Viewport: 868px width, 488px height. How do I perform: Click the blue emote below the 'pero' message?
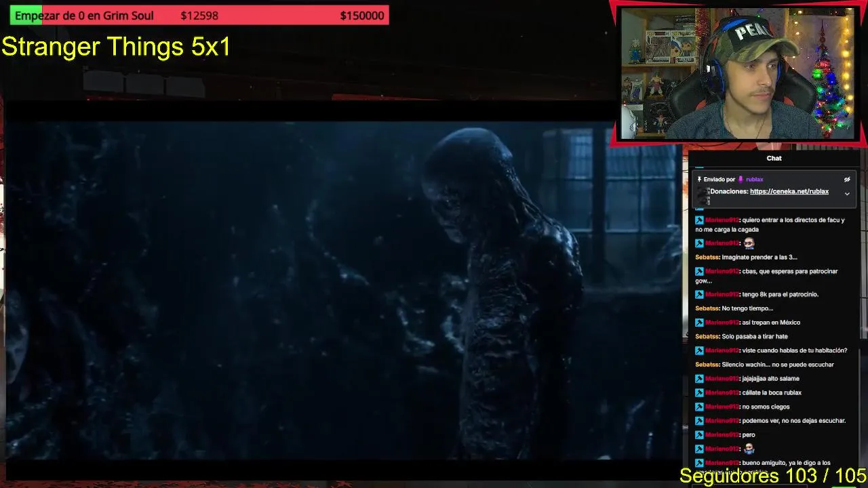(x=749, y=449)
